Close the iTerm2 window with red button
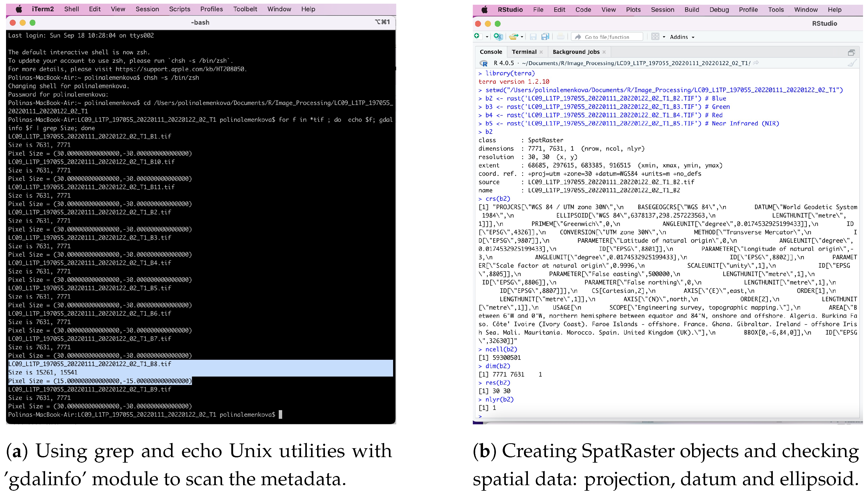 [13, 23]
